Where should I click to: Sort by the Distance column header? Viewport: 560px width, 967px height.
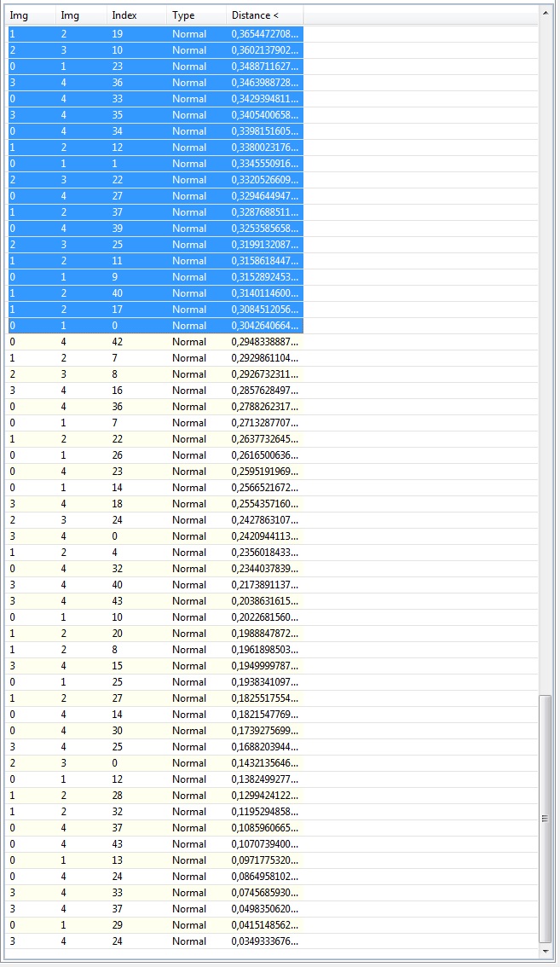tap(265, 15)
